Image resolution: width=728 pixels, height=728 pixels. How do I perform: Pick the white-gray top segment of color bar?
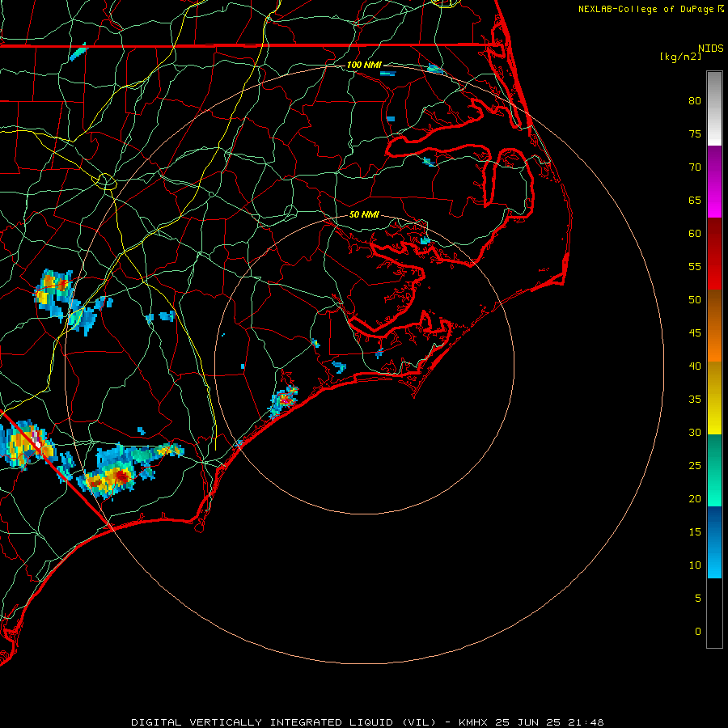[714, 108]
